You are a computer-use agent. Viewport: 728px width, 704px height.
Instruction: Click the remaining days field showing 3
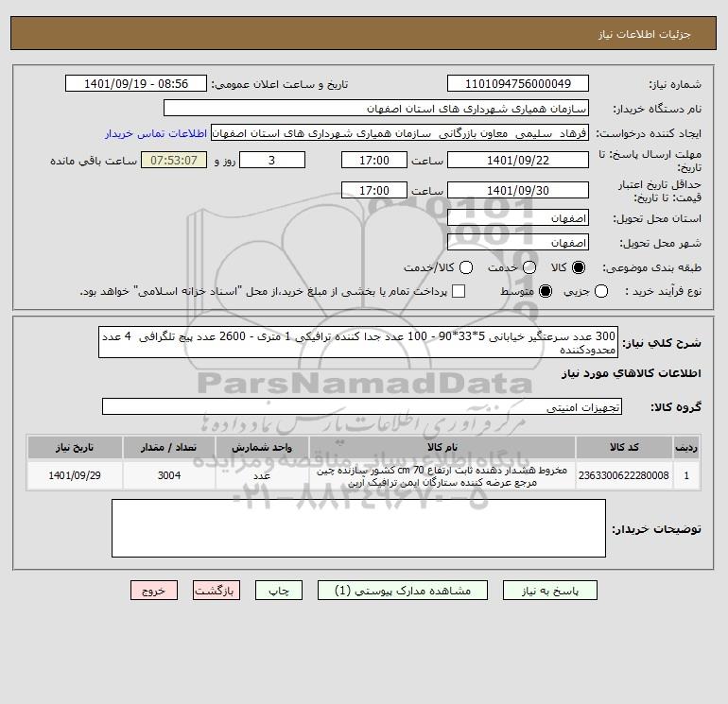(x=272, y=160)
